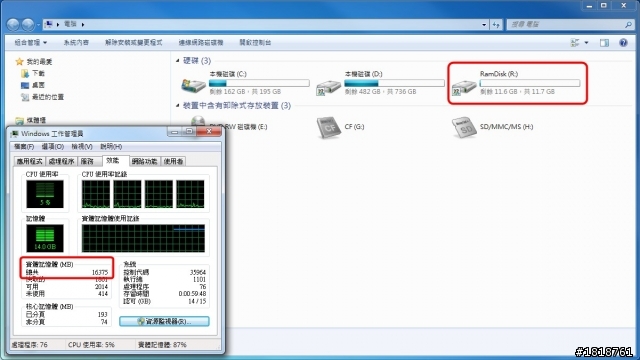Open the address bar history dropdown arrow
This screenshot has height=360, width=640.
pyautogui.click(x=484, y=24)
